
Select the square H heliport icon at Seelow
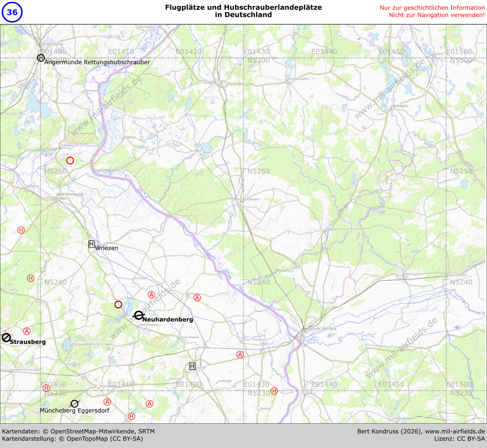coord(192,366)
